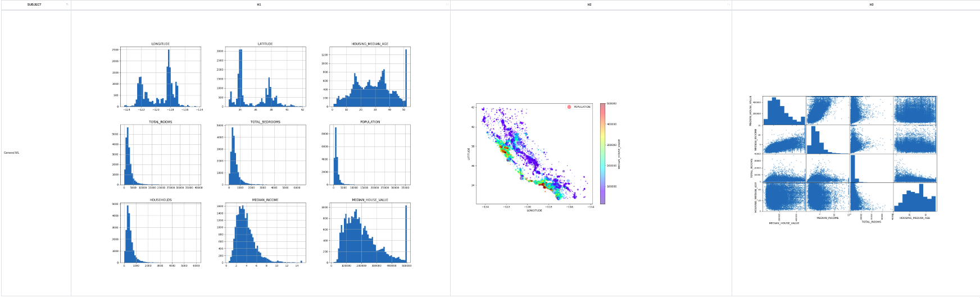Click the sort icon in SUBJECT header
980x298 pixels.
pos(67,4)
